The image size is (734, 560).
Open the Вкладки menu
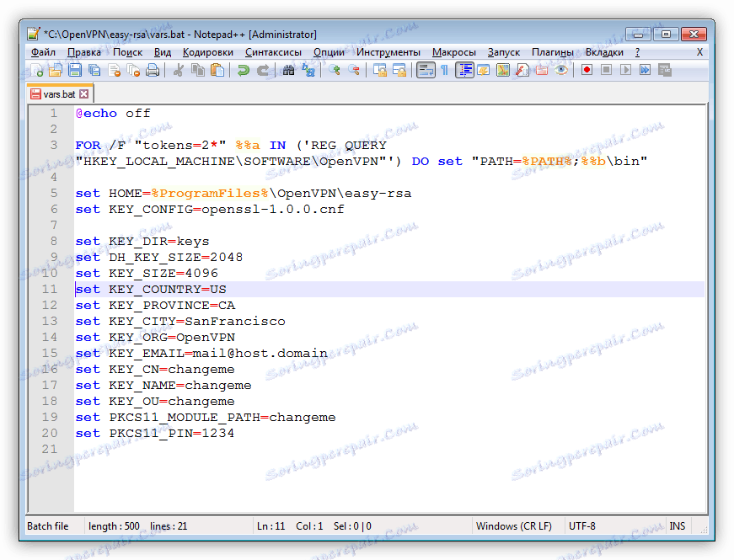[x=604, y=52]
